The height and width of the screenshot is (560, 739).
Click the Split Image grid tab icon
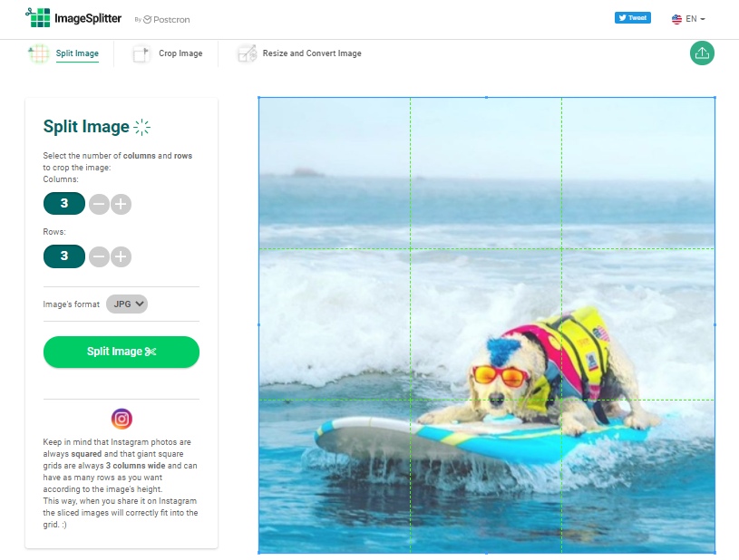39,53
